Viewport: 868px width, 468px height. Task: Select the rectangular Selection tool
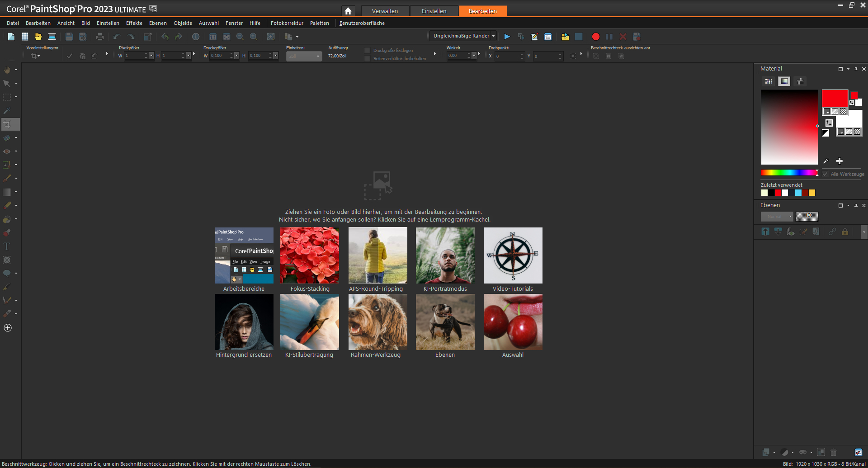click(x=7, y=97)
